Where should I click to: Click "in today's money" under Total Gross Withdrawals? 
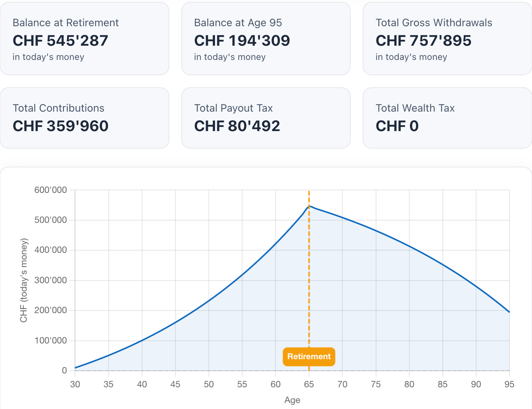pos(411,57)
